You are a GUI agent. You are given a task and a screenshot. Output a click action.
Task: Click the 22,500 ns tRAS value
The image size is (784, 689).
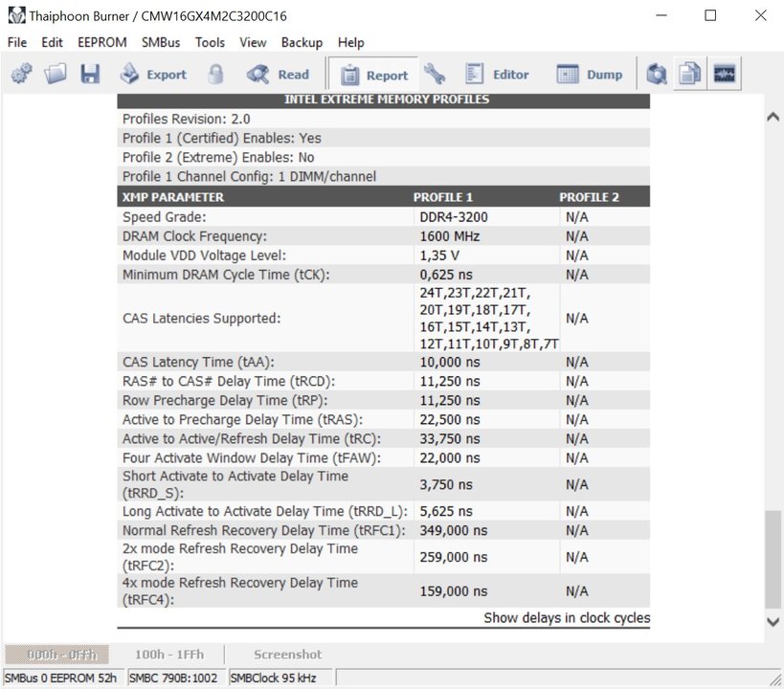pos(450,419)
